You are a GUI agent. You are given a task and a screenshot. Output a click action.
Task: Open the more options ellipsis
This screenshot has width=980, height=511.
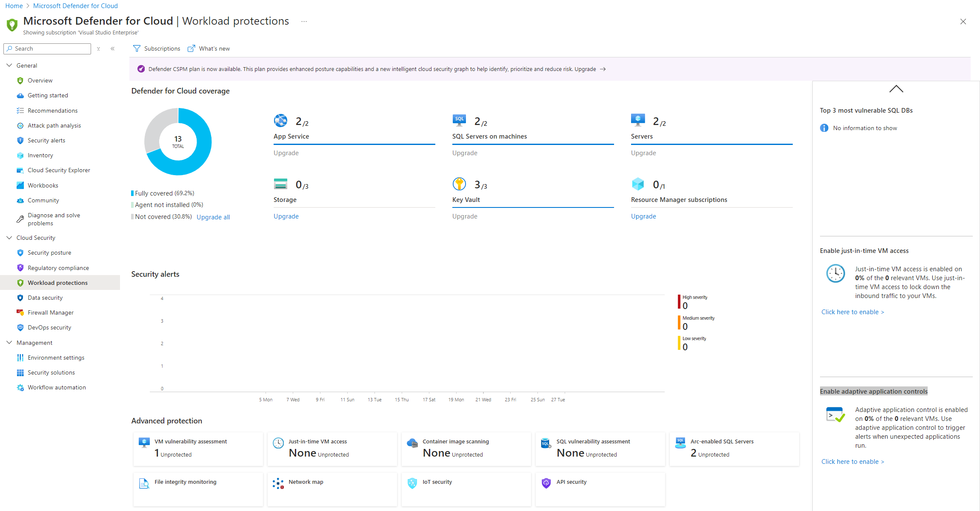pyautogui.click(x=304, y=21)
